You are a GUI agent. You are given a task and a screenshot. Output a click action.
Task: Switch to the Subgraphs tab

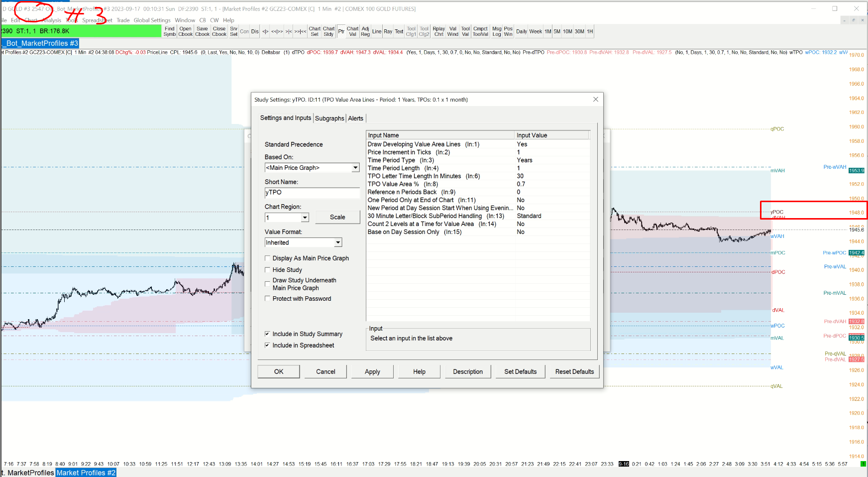[329, 119]
